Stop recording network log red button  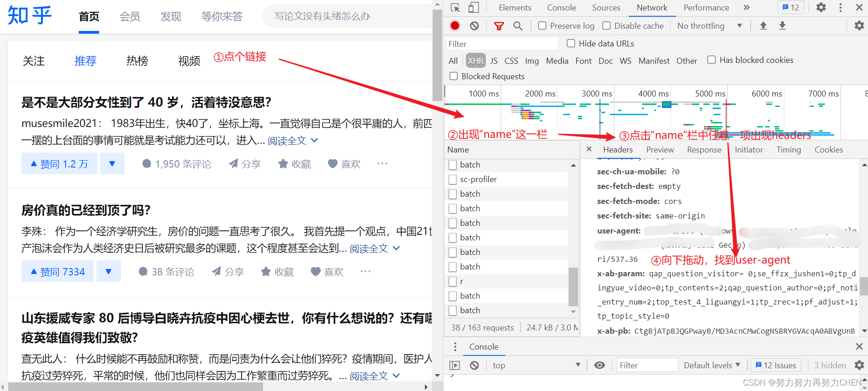pos(455,26)
